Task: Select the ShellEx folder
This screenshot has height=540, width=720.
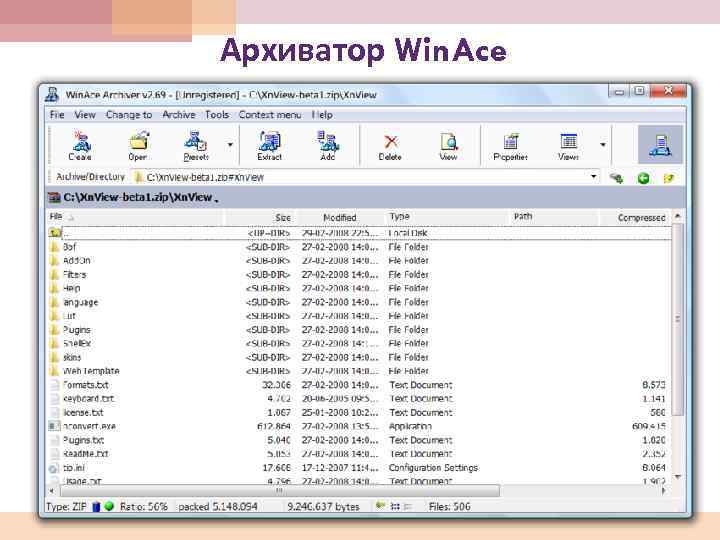Action: point(359,343)
